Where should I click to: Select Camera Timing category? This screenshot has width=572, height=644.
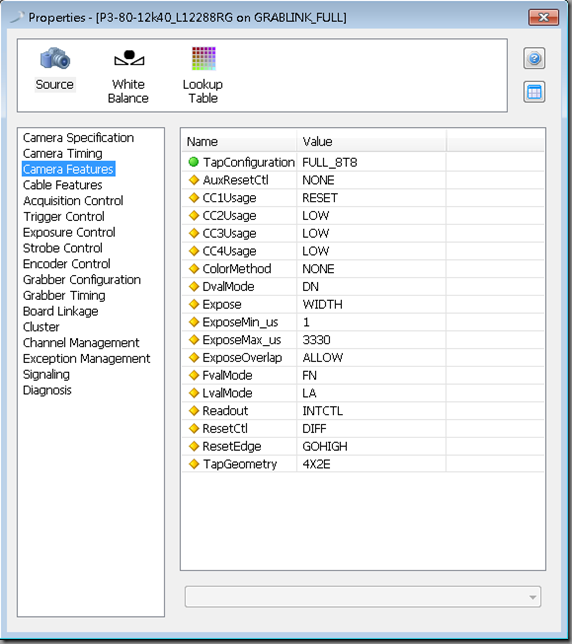click(x=63, y=154)
